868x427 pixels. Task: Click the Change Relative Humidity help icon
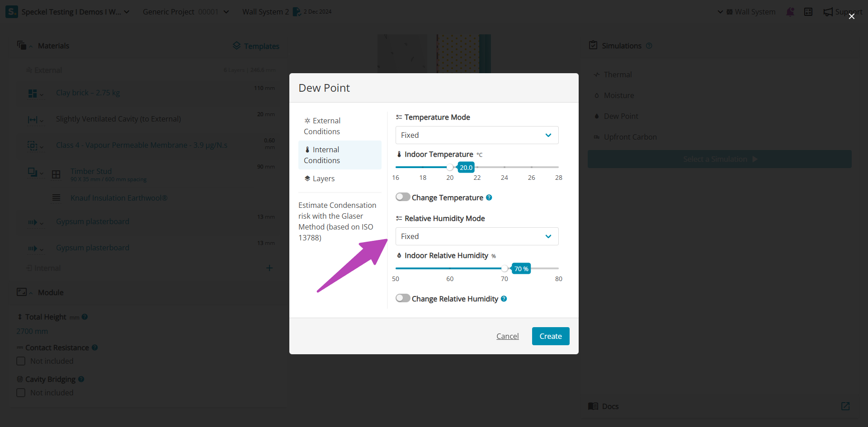pos(504,299)
